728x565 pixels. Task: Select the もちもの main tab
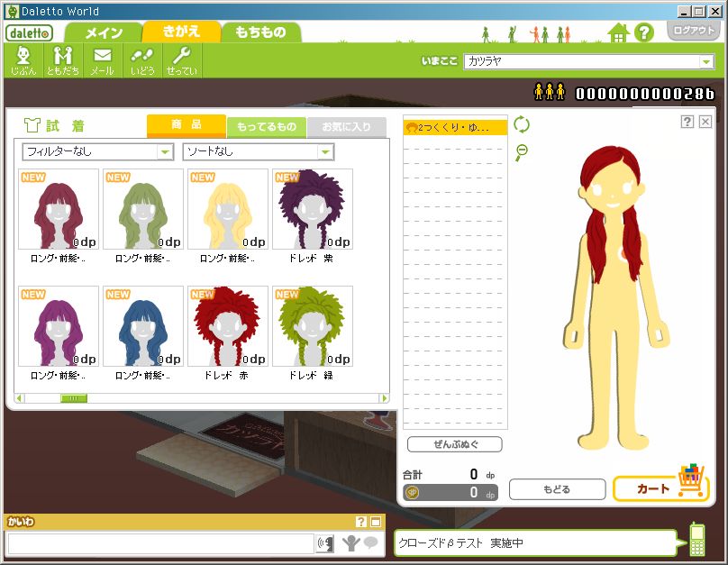click(x=260, y=32)
